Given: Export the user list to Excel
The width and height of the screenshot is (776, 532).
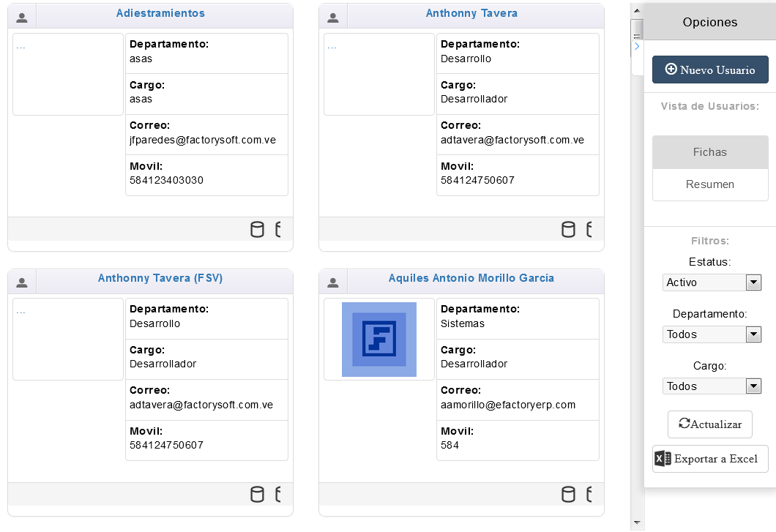Looking at the screenshot, I should pos(710,459).
